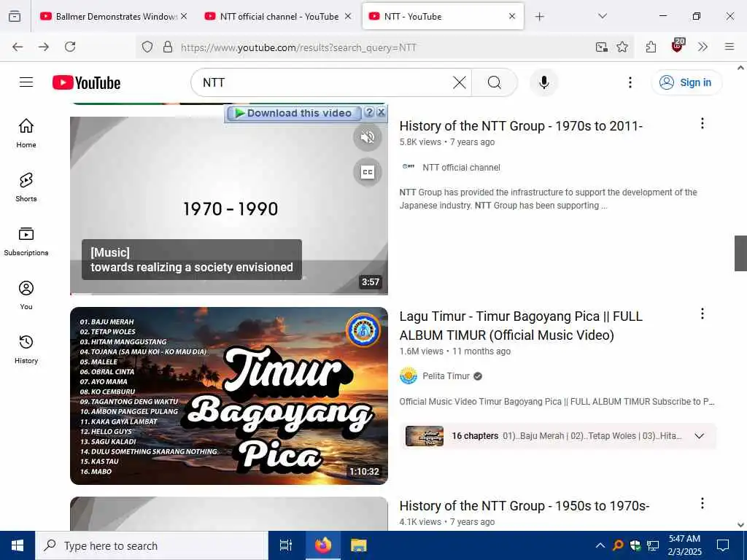Open Subscriptions in the sidebar
This screenshot has width=747, height=560.
click(x=26, y=241)
